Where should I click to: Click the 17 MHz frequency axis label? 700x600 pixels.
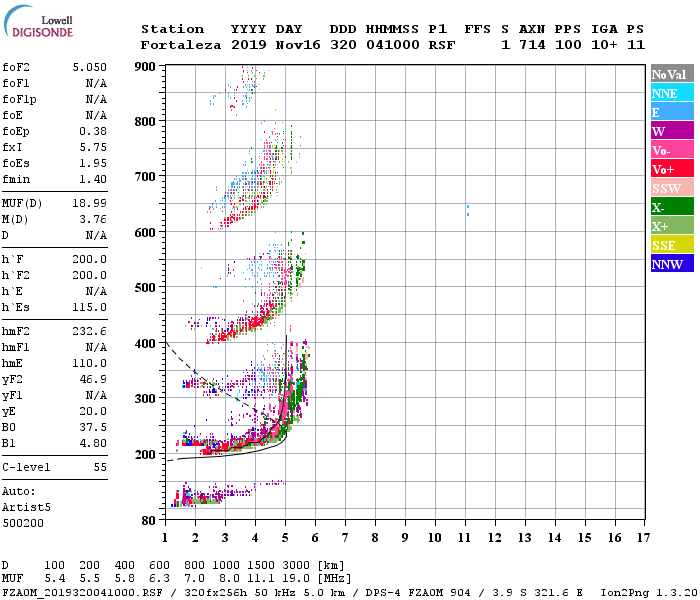point(643,538)
